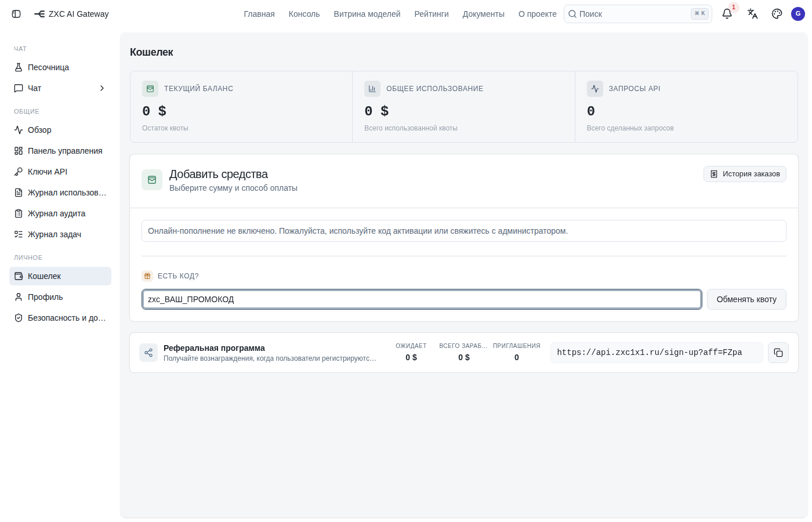Viewport: 812px width, 522px height.
Task: Expand the Чат submenu chevron
Action: [102, 88]
